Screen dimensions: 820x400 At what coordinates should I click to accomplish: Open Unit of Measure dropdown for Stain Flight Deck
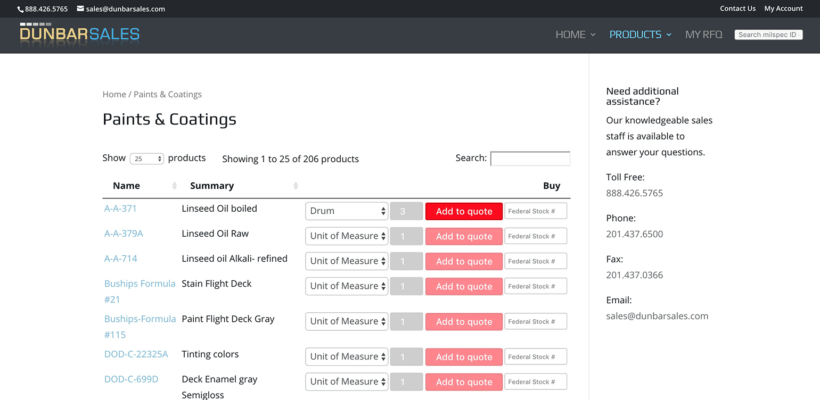pyautogui.click(x=347, y=287)
